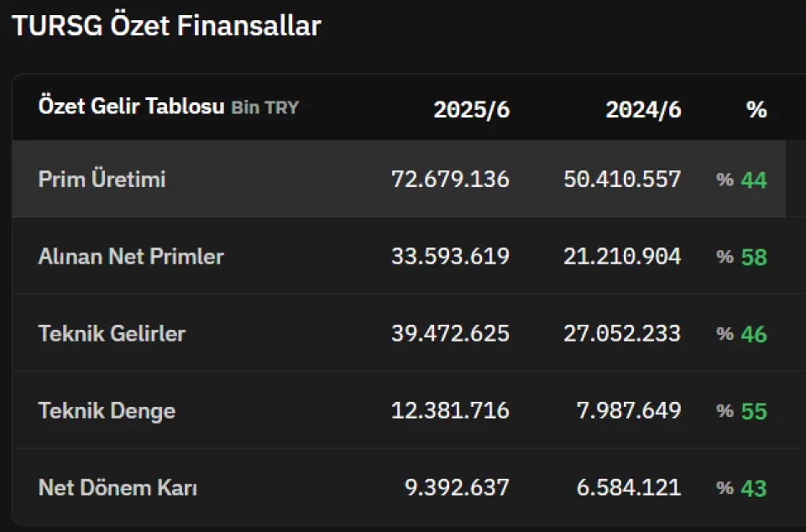806x532 pixels.
Task: Click the %46 Teknik Gelirler change
Action: click(741, 334)
